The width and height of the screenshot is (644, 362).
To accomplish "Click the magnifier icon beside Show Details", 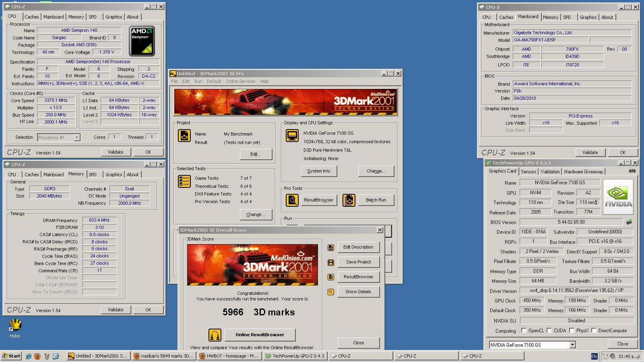I will click(331, 292).
